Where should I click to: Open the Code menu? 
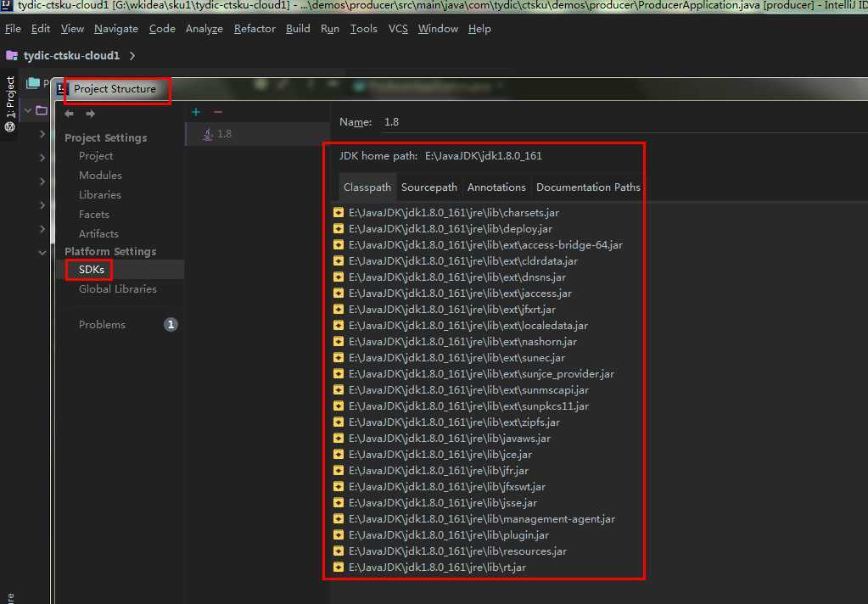pos(162,29)
